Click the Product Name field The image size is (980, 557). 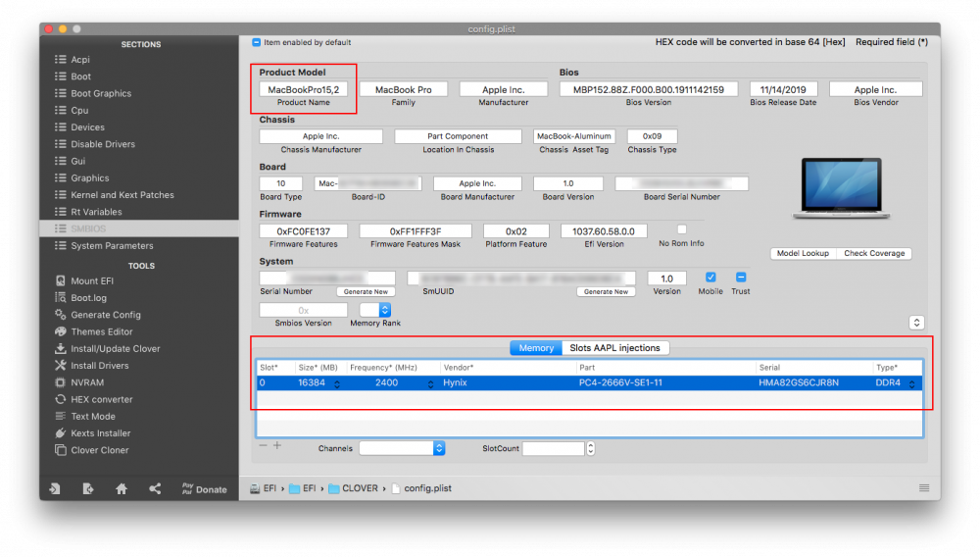[303, 89]
